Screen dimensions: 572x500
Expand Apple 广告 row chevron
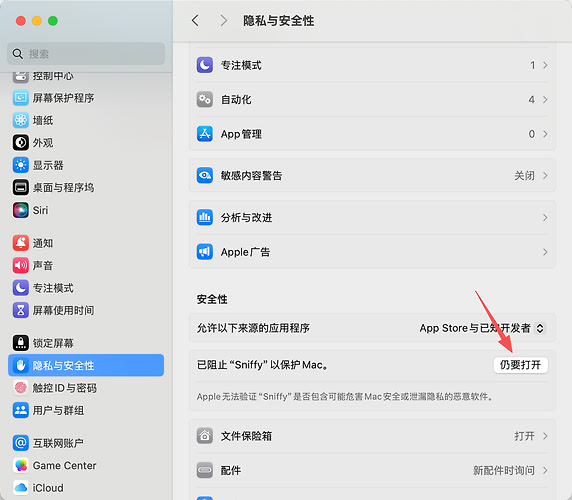(x=545, y=252)
